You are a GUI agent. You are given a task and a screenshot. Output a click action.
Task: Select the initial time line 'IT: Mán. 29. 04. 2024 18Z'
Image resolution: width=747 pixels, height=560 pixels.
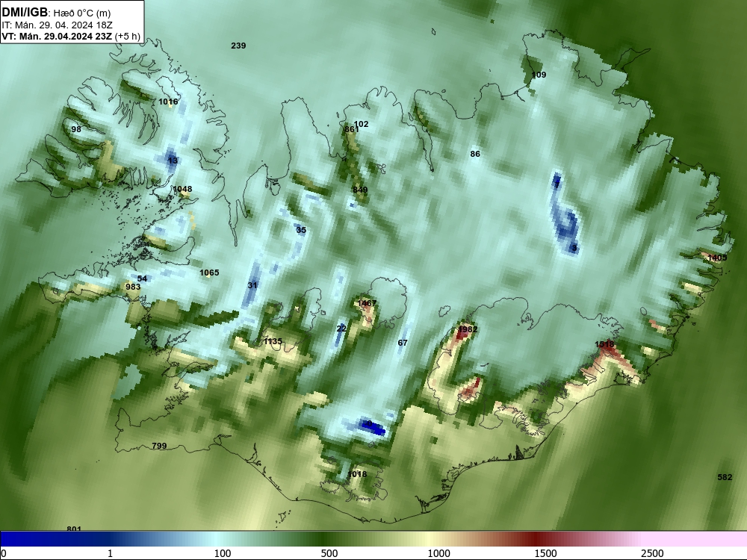(x=58, y=25)
